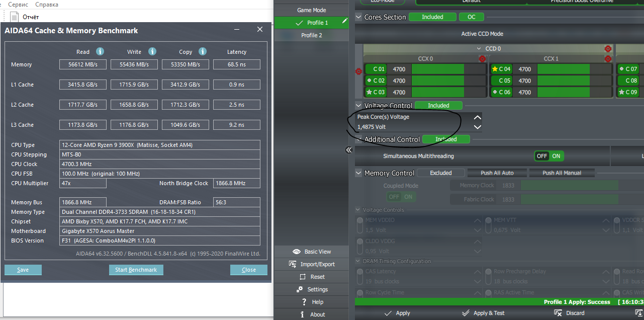Toggle the OC mode button
Screen dimensions: 644x320
[472, 17]
